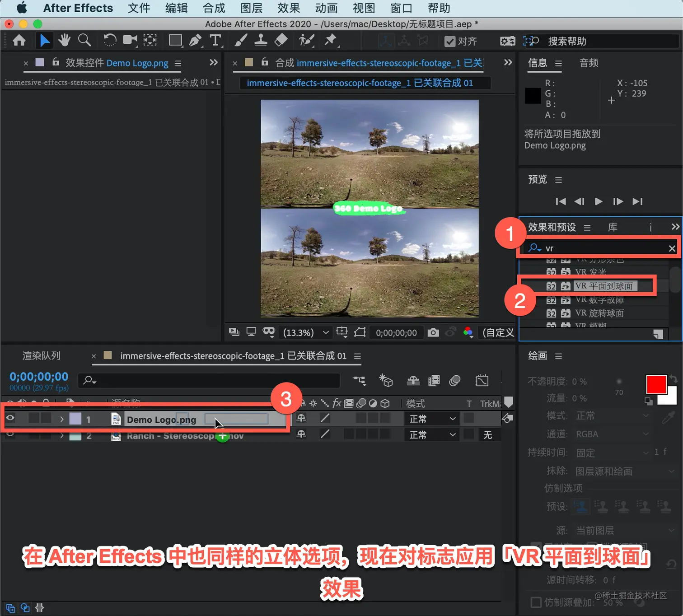Open the 效果 menu
This screenshot has height=616, width=683.
[x=289, y=8]
